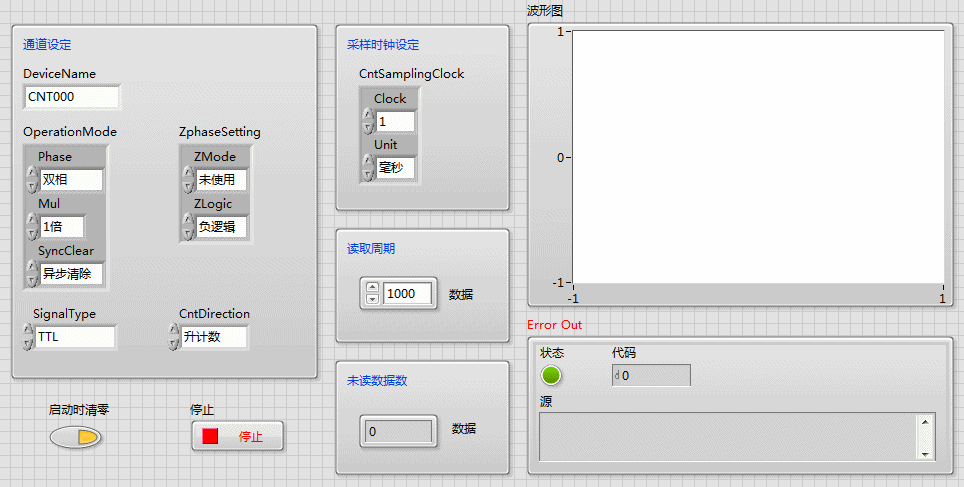Screen dimensions: 964x487
Task: Click the DeviceName field containing CNT000
Action: click(x=71, y=97)
